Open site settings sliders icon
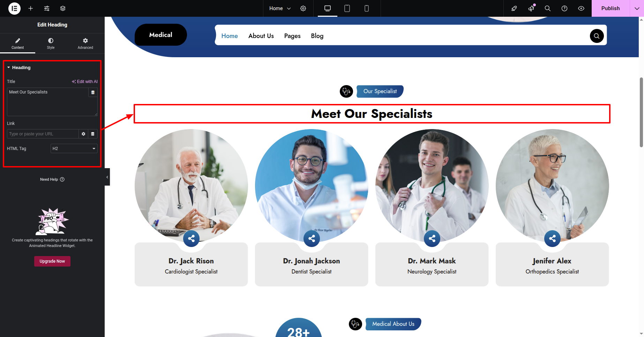The image size is (644, 337). (47, 8)
